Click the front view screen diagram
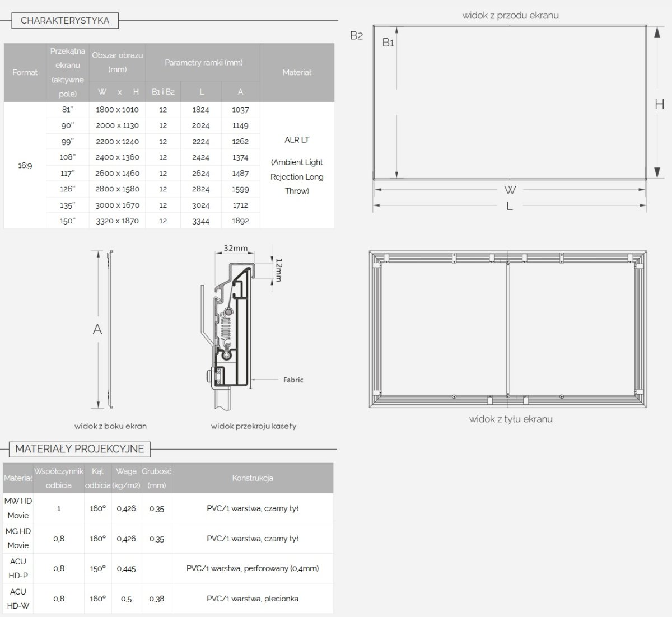 click(510, 102)
